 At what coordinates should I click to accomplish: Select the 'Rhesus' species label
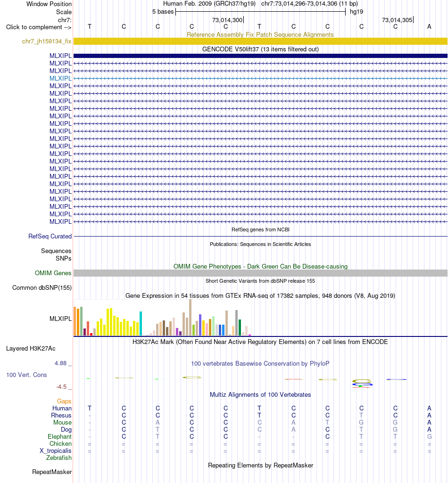pyautogui.click(x=61, y=415)
